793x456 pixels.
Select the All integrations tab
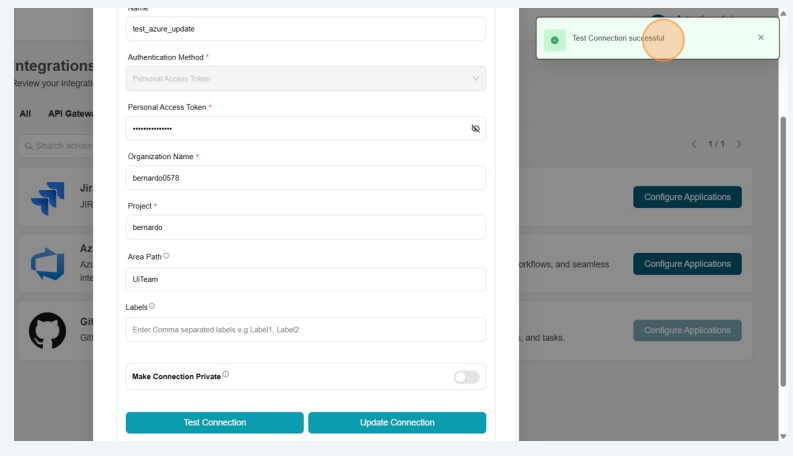25,114
